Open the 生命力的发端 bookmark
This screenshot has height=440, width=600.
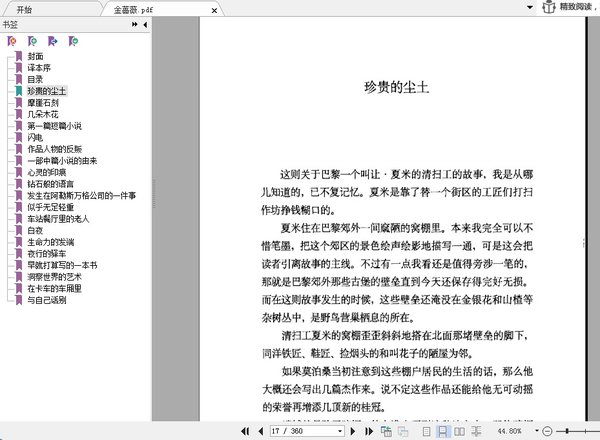(x=51, y=242)
